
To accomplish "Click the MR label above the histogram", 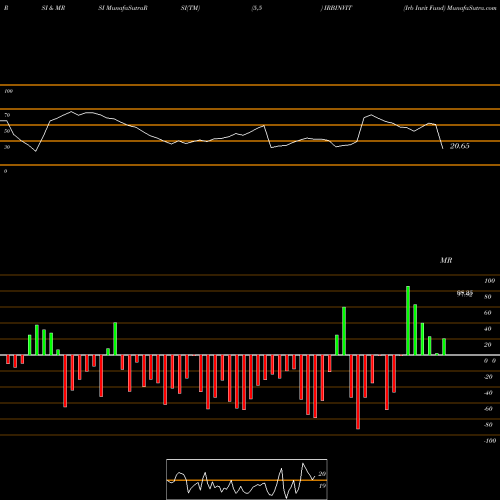I will coord(446,260).
